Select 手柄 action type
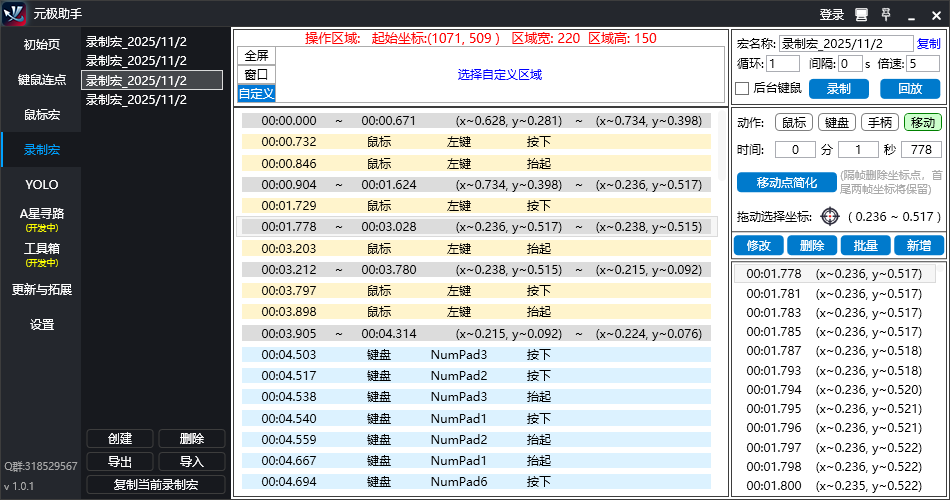The image size is (950, 500). 880,122
